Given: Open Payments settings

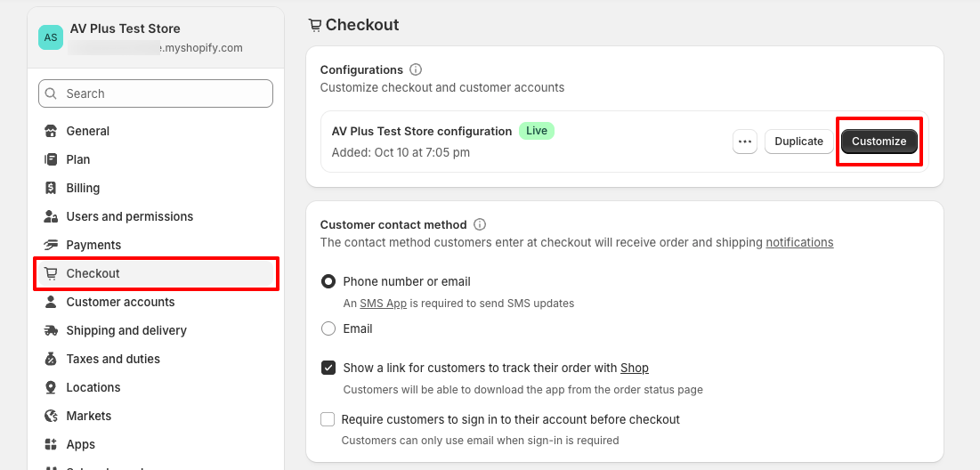Looking at the screenshot, I should click(x=156, y=245).
